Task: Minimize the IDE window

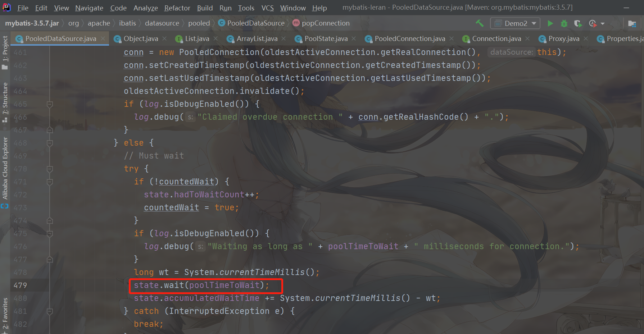Action: point(626,8)
